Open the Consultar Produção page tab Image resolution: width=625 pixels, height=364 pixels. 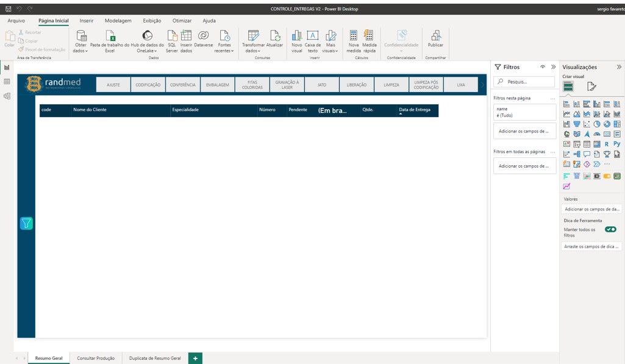click(x=96, y=358)
